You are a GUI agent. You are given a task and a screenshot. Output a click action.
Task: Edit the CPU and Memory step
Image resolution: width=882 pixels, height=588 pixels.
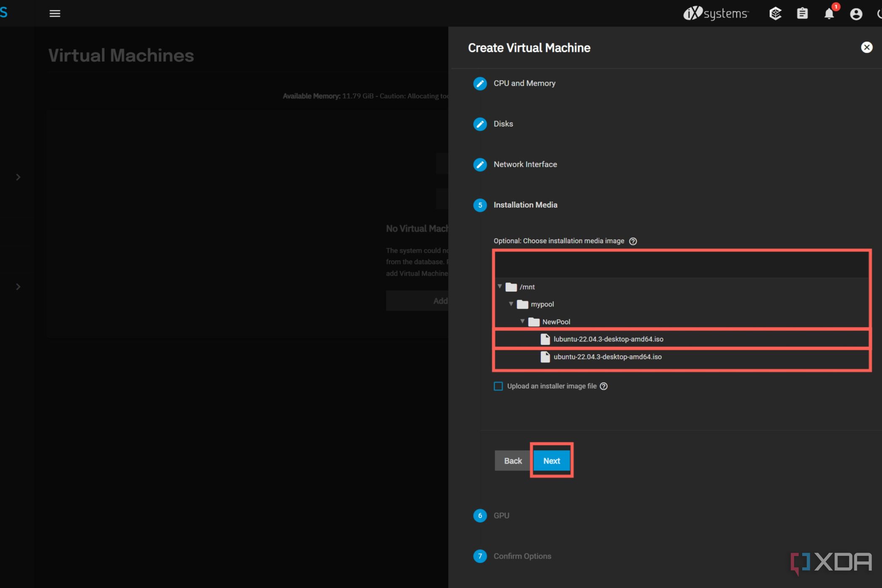tap(480, 84)
